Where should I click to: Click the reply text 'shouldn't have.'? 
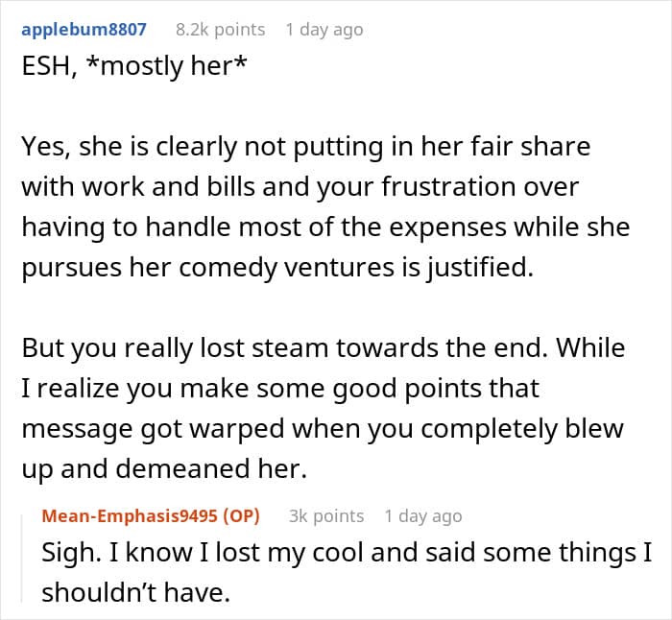(136, 592)
